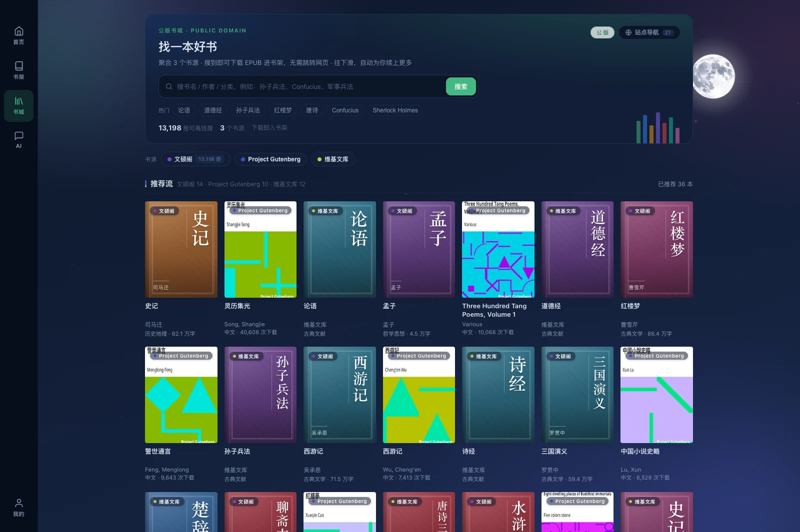Open the 红楼梦 book cover
The width and height of the screenshot is (800, 532).
657,249
